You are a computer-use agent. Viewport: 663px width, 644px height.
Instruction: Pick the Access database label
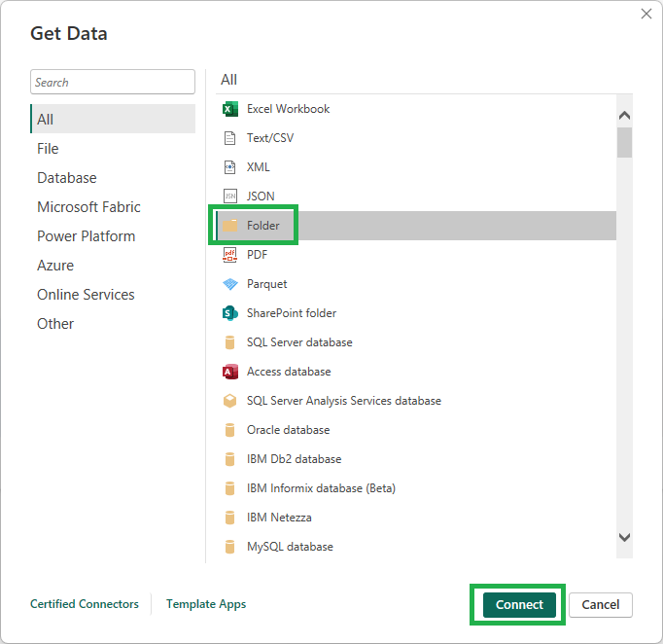[x=289, y=372]
